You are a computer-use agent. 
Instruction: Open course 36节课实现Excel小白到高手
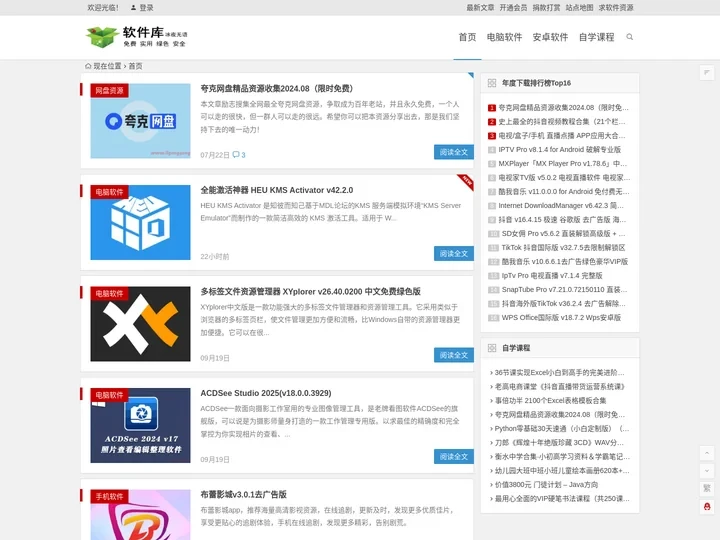coord(559,372)
